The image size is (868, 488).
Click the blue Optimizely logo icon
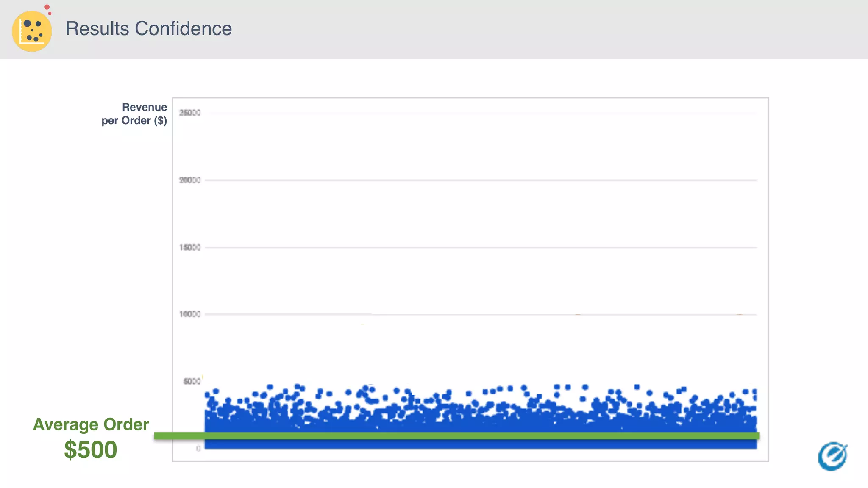coord(832,456)
